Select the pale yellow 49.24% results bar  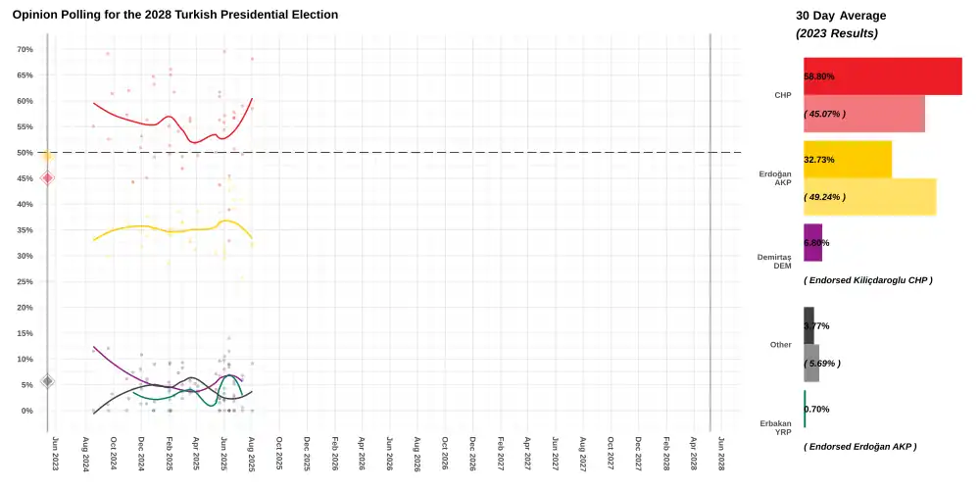[x=869, y=196]
